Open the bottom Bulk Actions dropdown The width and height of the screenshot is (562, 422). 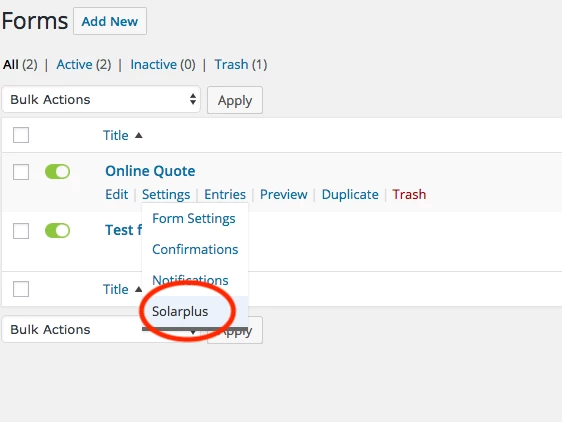(72, 329)
